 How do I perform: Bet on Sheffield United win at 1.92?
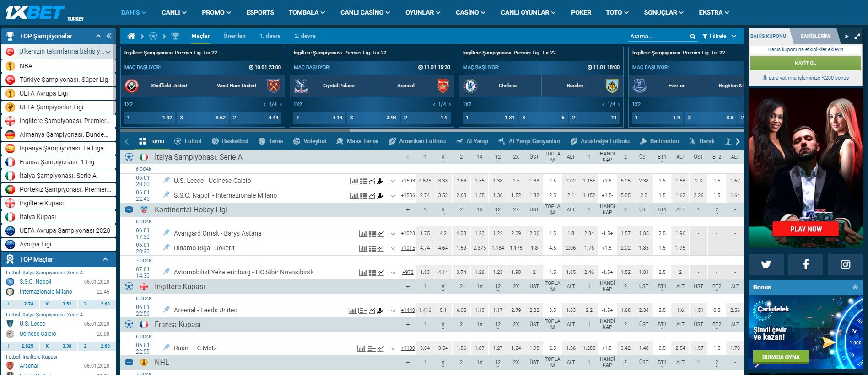click(x=150, y=118)
